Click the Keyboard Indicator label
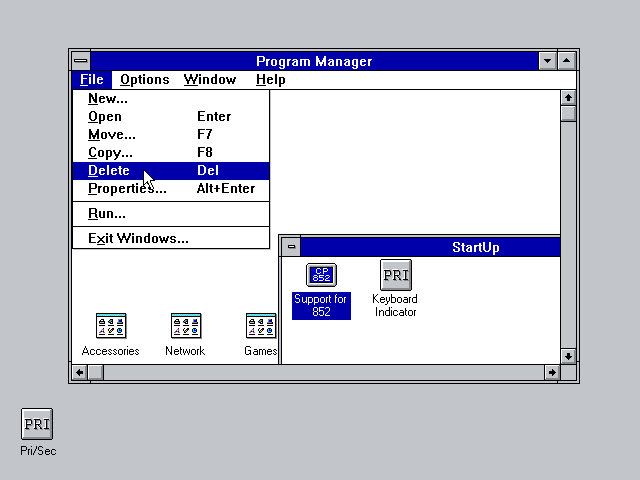The image size is (640, 480). pyautogui.click(x=395, y=305)
